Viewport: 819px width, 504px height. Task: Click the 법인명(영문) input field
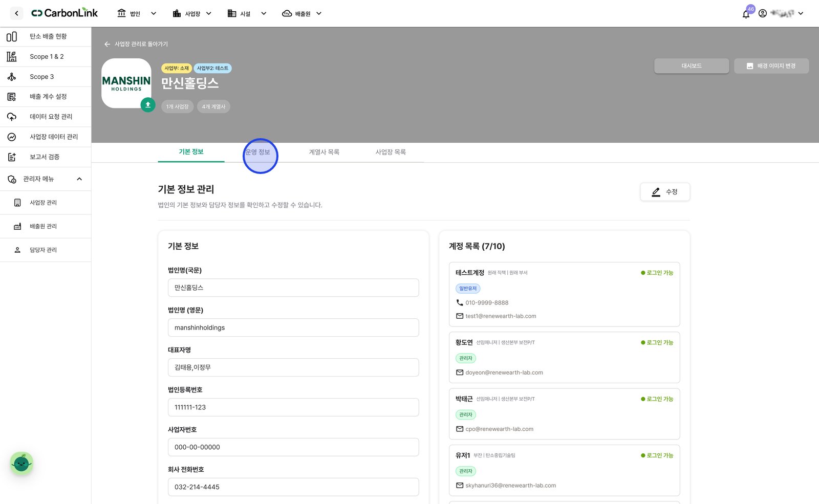293,327
